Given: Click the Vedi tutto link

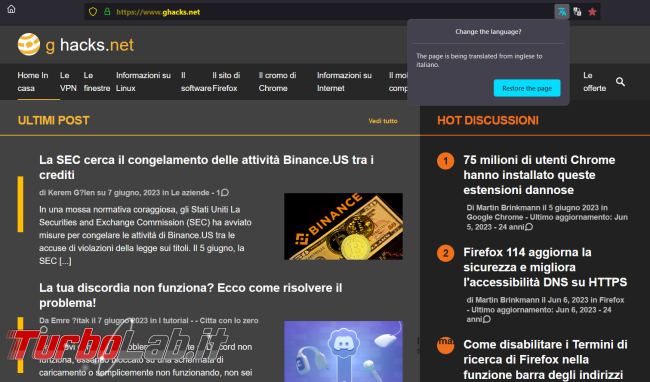Looking at the screenshot, I should pos(383,121).
